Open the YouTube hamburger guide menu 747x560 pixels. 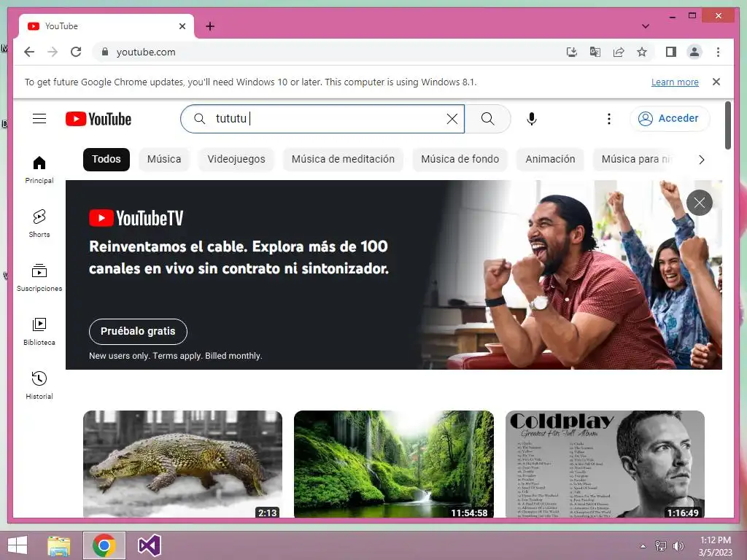pos(39,119)
